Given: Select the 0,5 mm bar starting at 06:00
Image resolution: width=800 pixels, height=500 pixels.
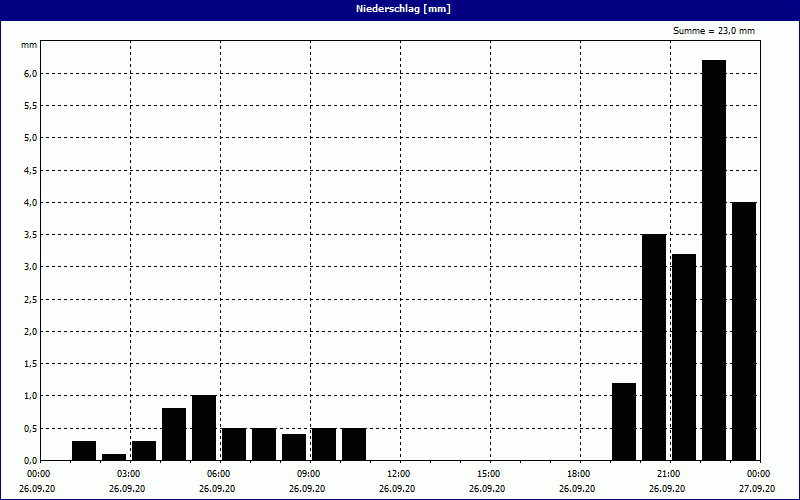Looking at the screenshot, I should tap(234, 444).
